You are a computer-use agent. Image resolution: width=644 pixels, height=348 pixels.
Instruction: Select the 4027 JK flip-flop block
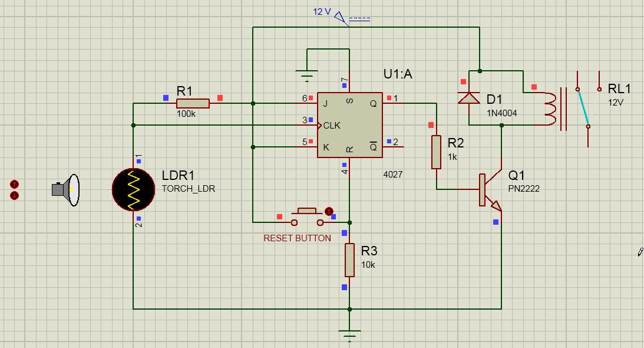coord(350,124)
